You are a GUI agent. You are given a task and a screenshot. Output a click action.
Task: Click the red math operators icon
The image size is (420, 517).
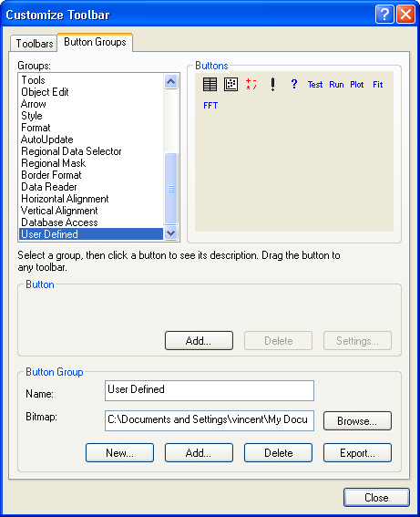pyautogui.click(x=251, y=85)
